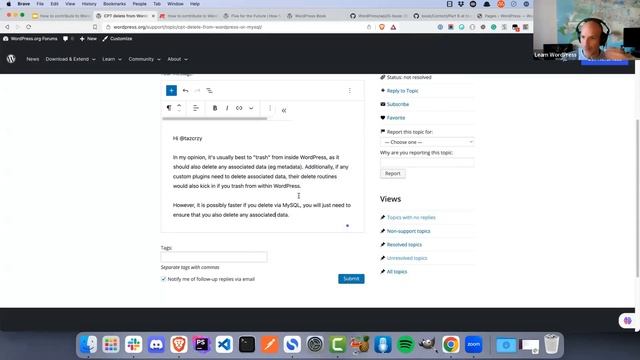Switch to the WordPress Book tab

310,16
